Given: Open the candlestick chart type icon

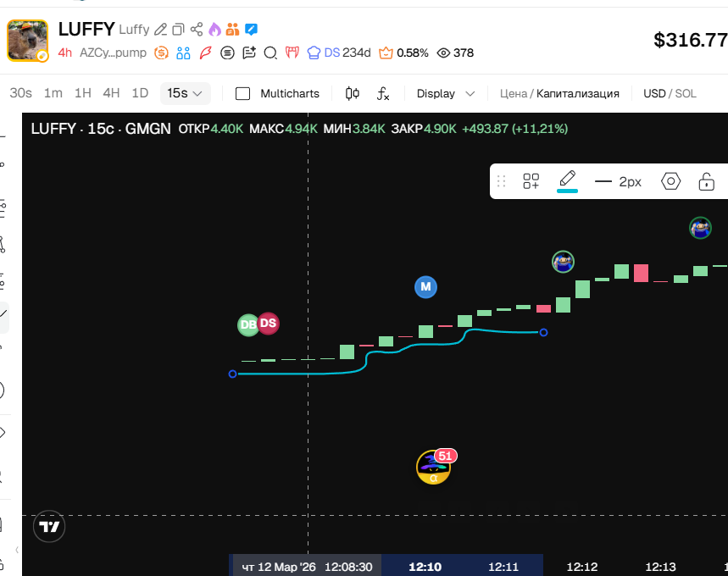Looking at the screenshot, I should (353, 94).
